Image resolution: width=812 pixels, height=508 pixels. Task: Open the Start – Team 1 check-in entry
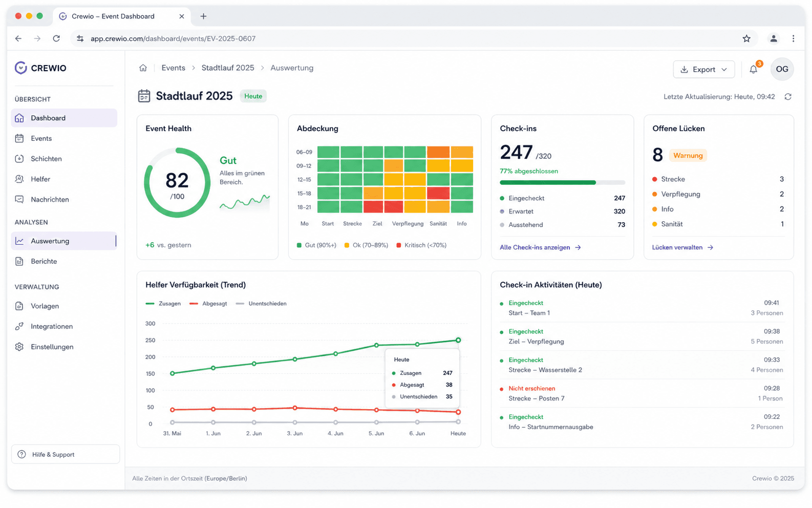642,308
